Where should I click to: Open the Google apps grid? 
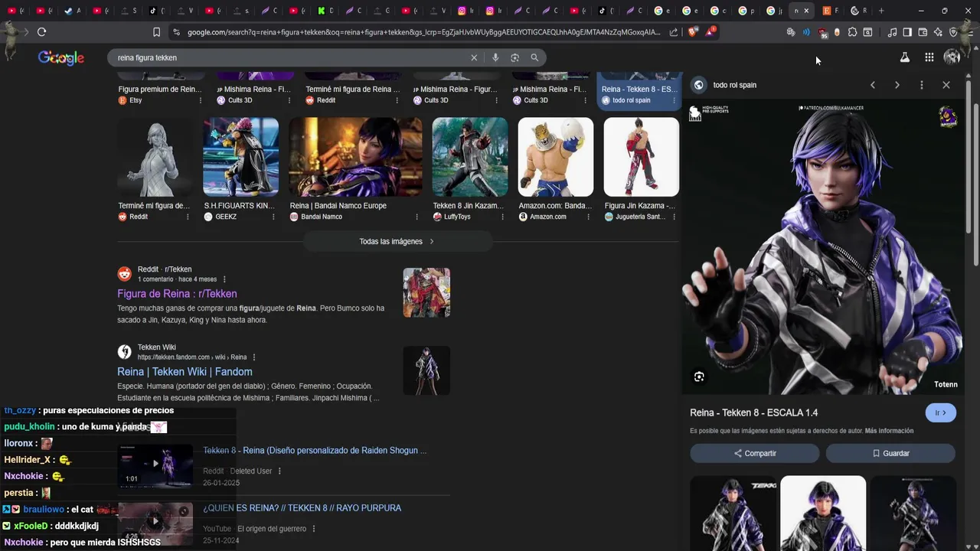929,57
